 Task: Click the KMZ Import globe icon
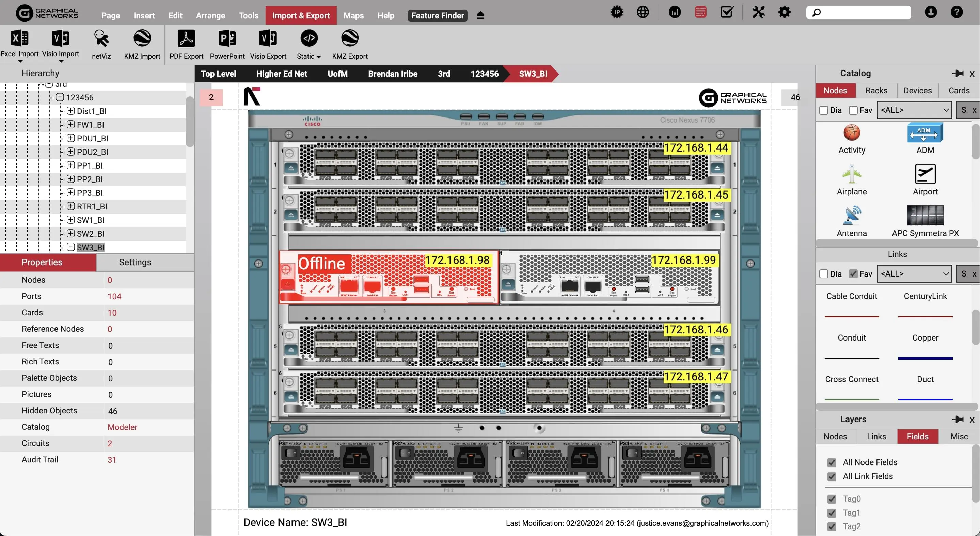point(142,38)
